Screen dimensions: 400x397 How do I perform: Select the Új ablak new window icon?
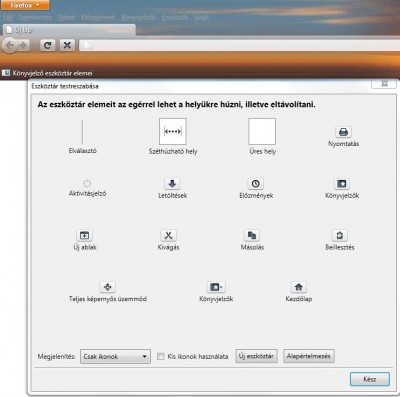pos(85,235)
